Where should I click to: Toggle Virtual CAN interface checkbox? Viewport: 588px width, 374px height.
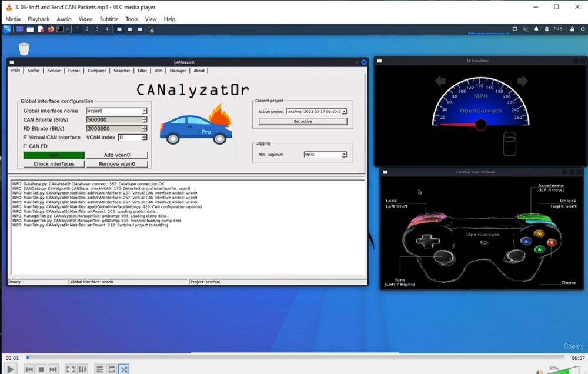pyautogui.click(x=25, y=137)
